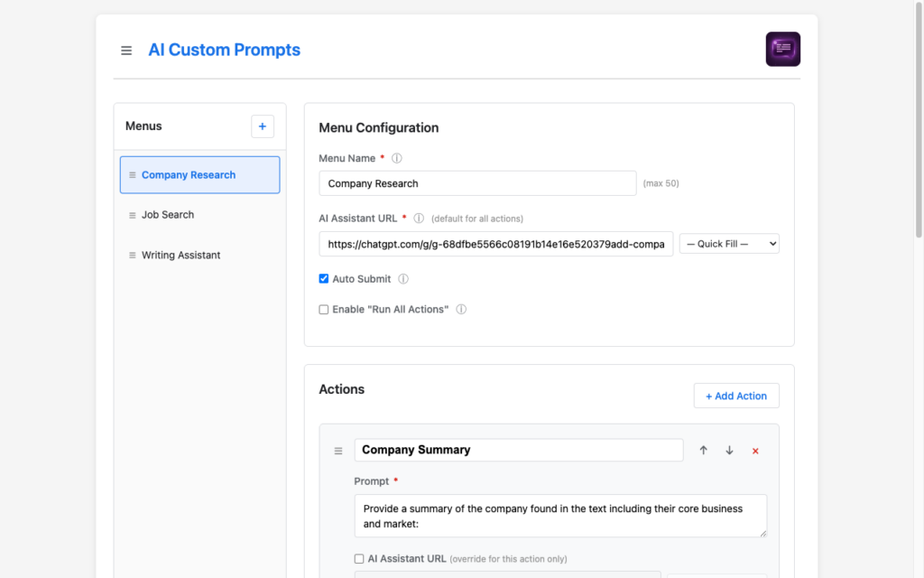Show info tooltip for Menu Name
The image size is (924, 578).
coord(397,158)
